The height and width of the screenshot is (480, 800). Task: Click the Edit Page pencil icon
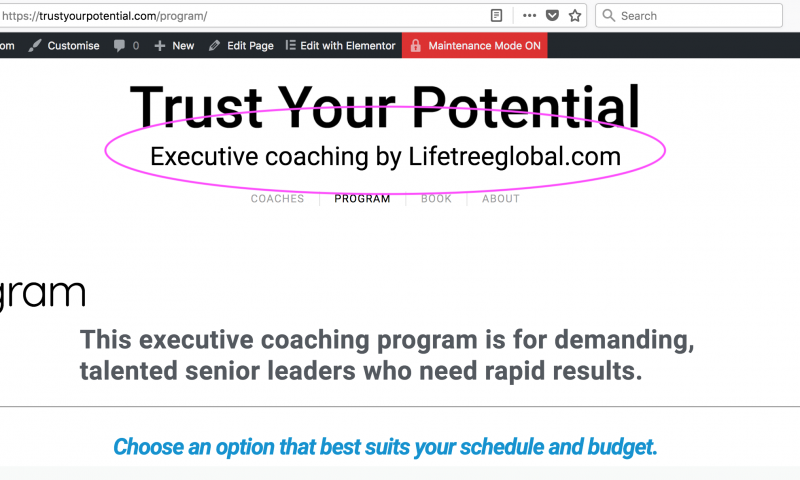[x=214, y=46]
